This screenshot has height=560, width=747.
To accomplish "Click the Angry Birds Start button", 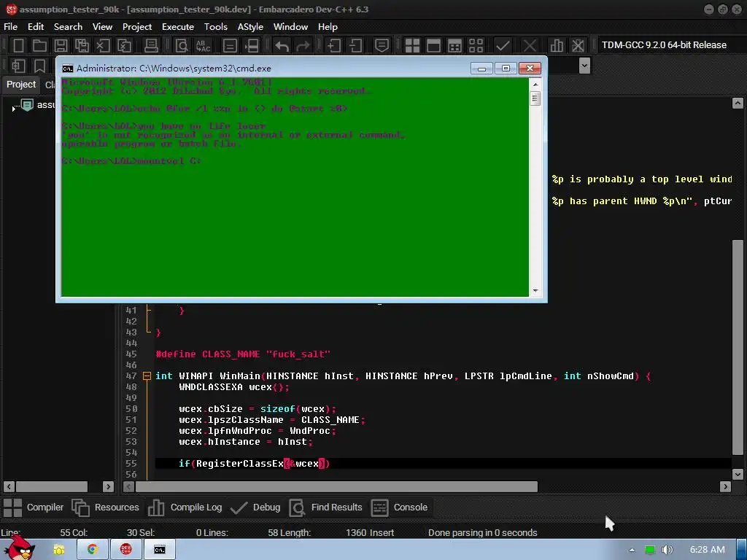I will (20, 548).
